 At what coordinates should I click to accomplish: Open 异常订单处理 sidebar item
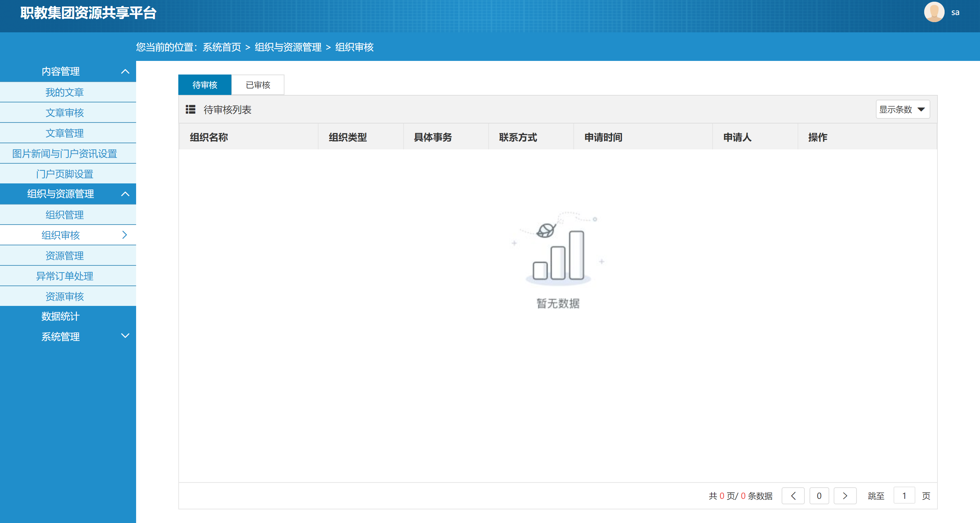(x=65, y=276)
